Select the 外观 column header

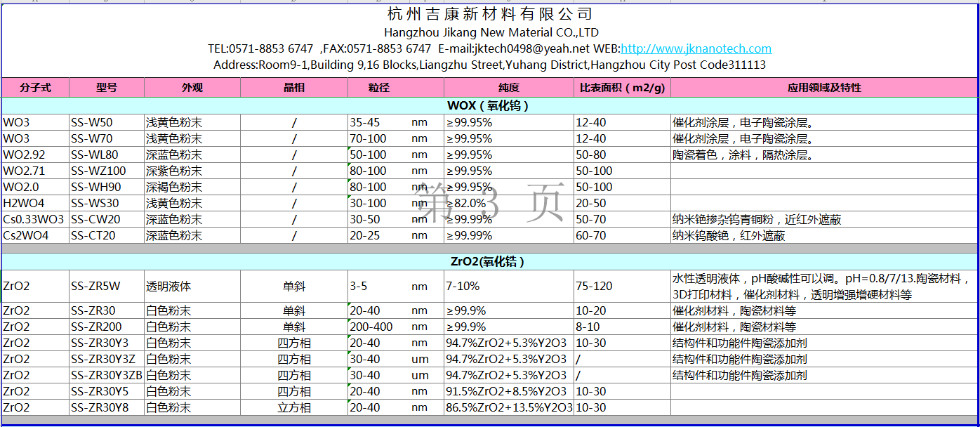[192, 88]
